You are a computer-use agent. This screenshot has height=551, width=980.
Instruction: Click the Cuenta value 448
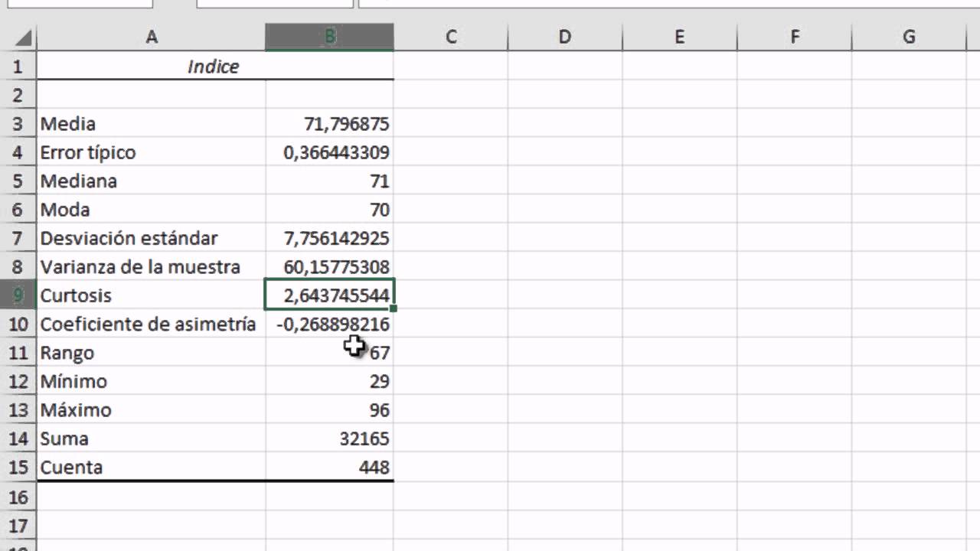pyautogui.click(x=330, y=468)
